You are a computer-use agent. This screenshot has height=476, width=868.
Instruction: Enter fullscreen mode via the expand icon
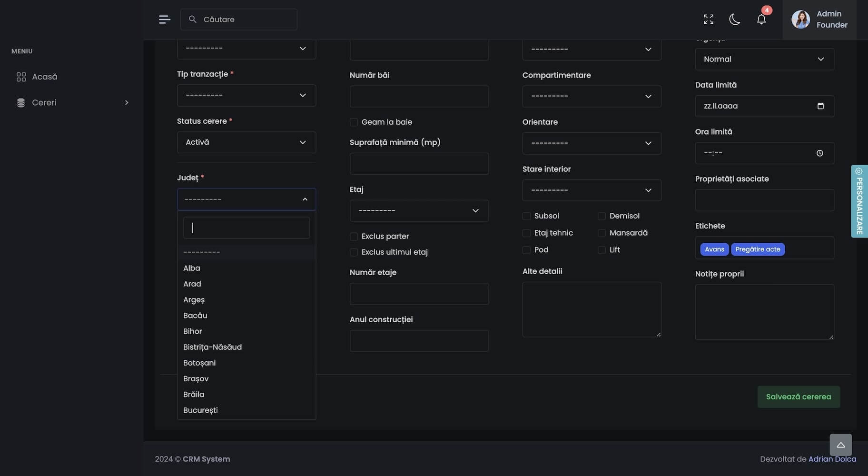pyautogui.click(x=708, y=20)
